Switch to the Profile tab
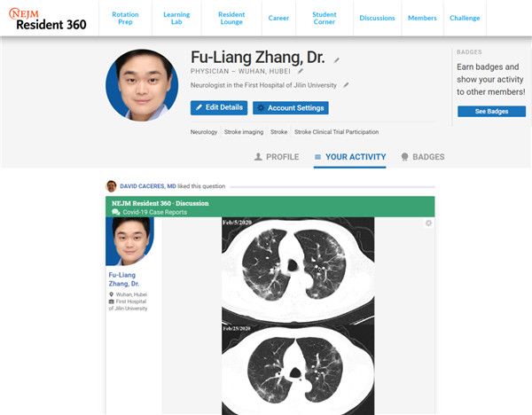 pyautogui.click(x=277, y=157)
